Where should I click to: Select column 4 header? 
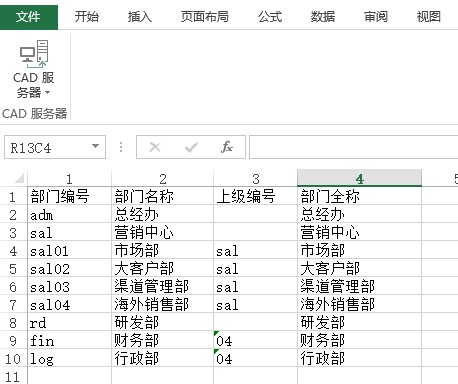pos(359,178)
